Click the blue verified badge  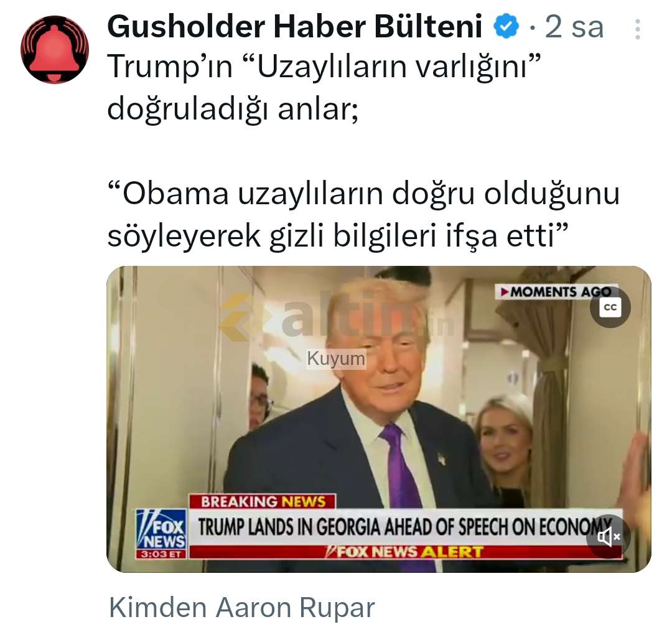[506, 27]
